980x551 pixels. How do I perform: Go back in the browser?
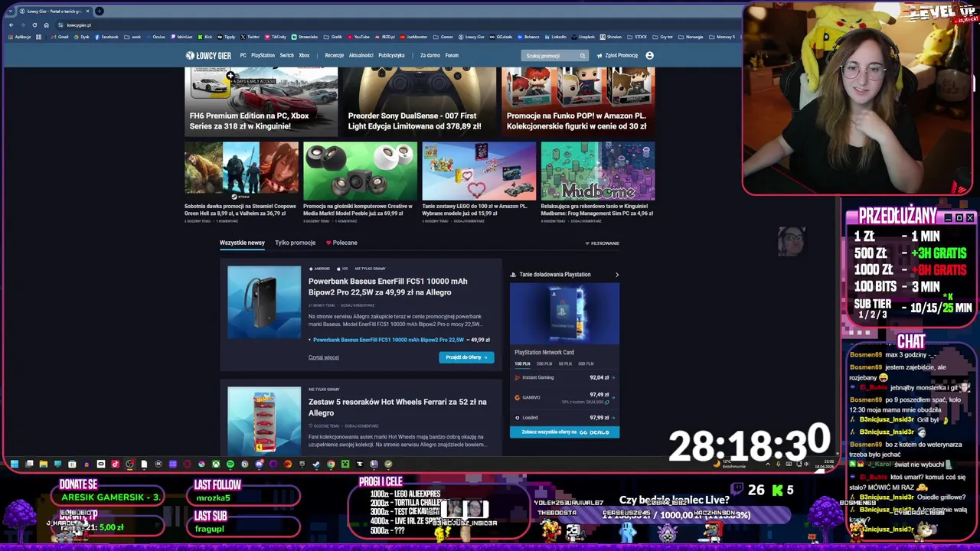(11, 25)
